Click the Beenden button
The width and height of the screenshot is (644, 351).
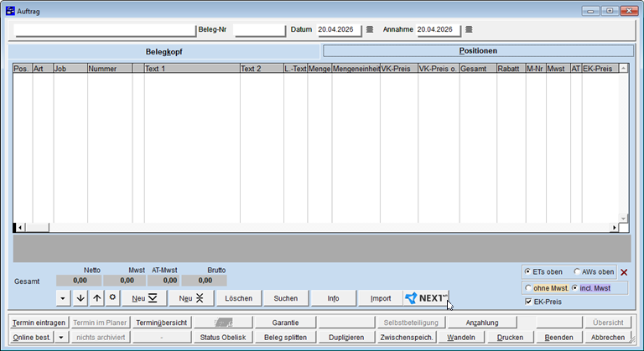click(559, 337)
